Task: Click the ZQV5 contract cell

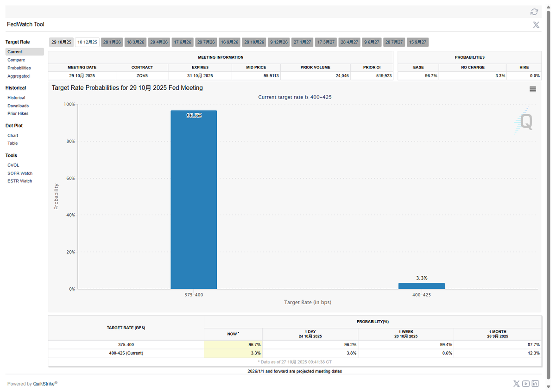Action: [142, 76]
